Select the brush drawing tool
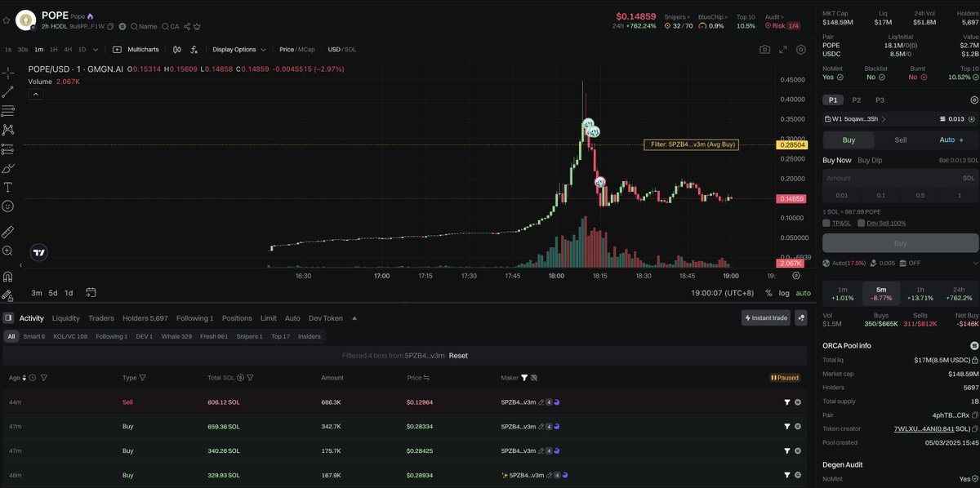 8,168
